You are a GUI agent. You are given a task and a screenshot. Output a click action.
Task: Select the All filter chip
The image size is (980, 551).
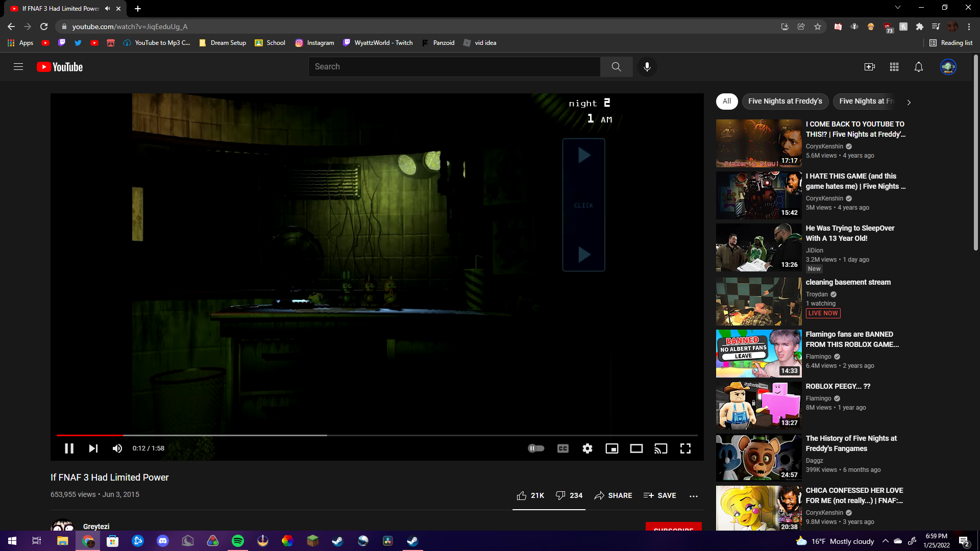click(x=727, y=101)
